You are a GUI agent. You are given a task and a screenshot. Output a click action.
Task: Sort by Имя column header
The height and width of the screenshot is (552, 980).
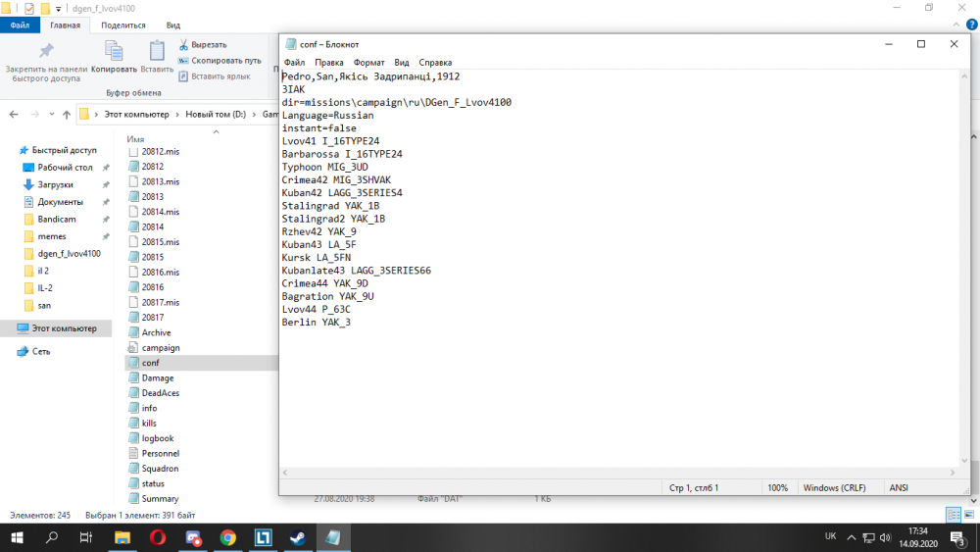point(135,139)
